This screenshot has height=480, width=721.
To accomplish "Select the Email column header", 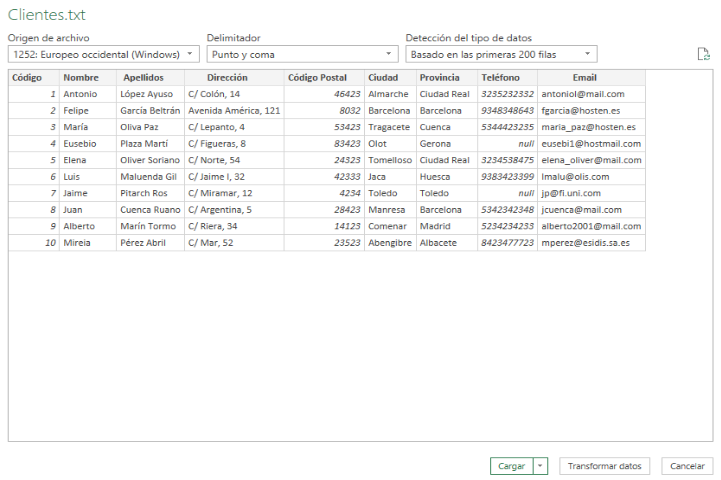I will pos(591,78).
